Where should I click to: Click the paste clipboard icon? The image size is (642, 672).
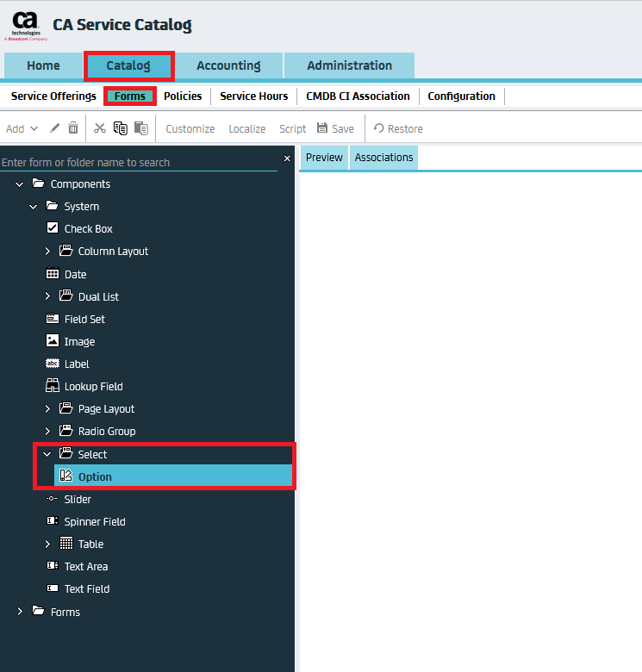click(x=140, y=128)
